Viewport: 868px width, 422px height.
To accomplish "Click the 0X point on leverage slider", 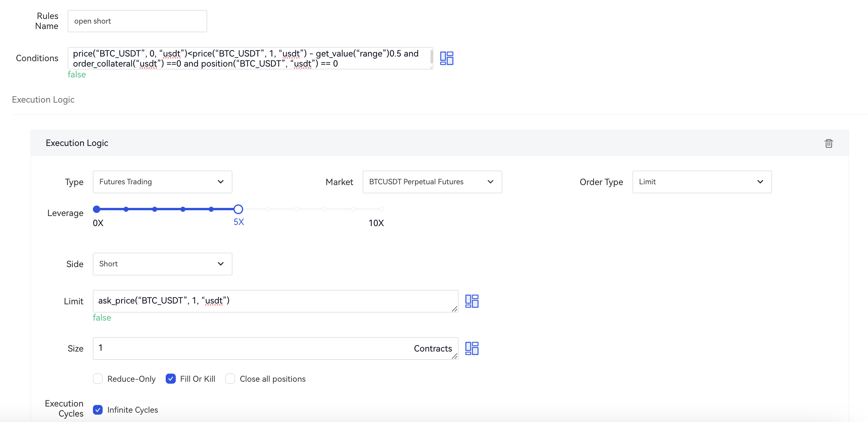I will pyautogui.click(x=97, y=209).
